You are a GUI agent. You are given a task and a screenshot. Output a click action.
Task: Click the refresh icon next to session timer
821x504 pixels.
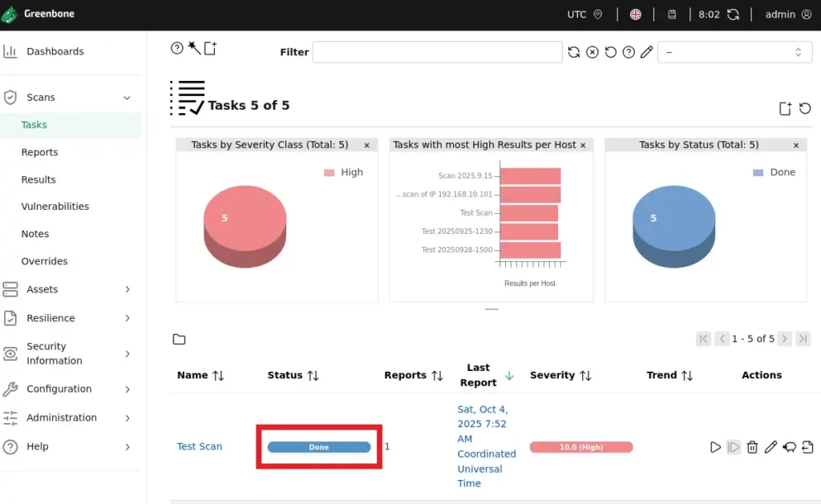[x=733, y=14]
